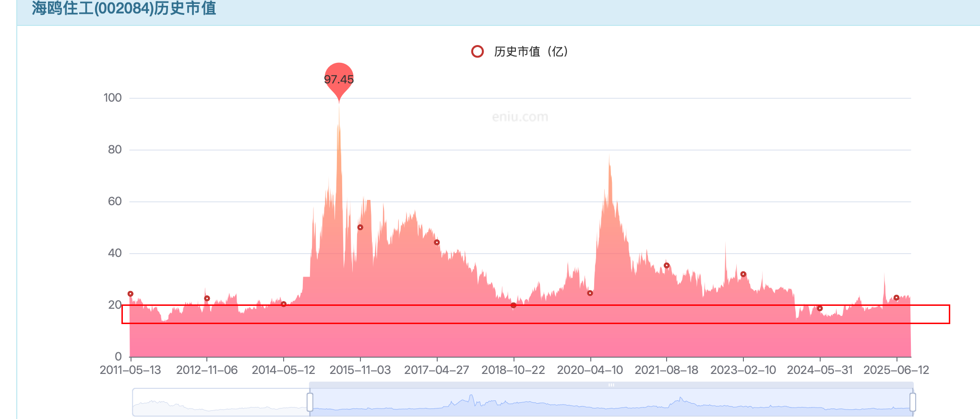Click the data point above 2018-10-22
The image size is (980, 419).
click(x=514, y=305)
